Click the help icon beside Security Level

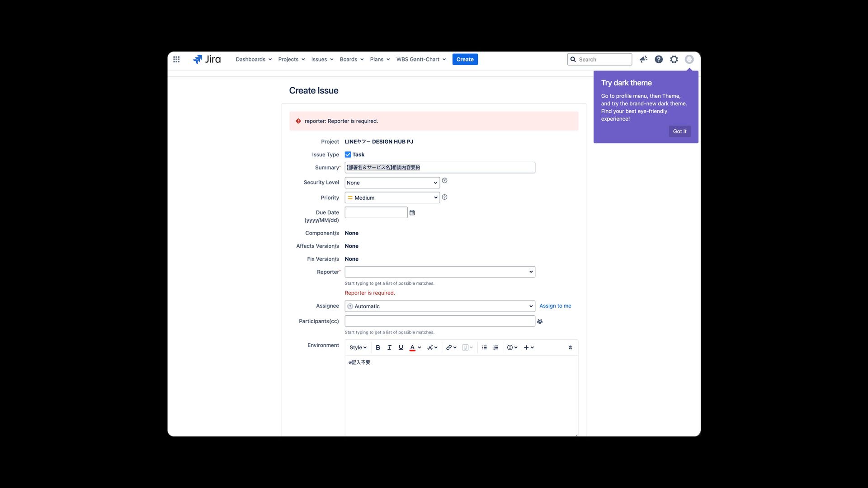[x=444, y=181]
